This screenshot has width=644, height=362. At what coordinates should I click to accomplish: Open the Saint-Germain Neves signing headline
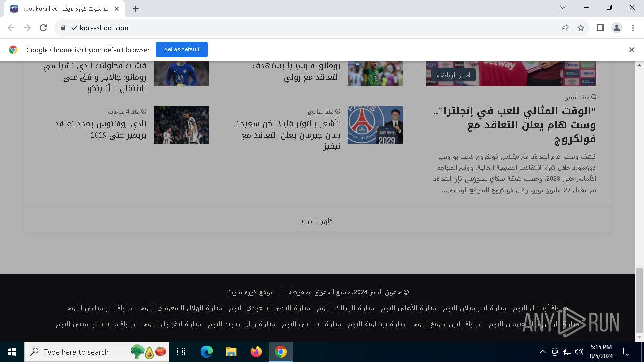tap(287, 135)
